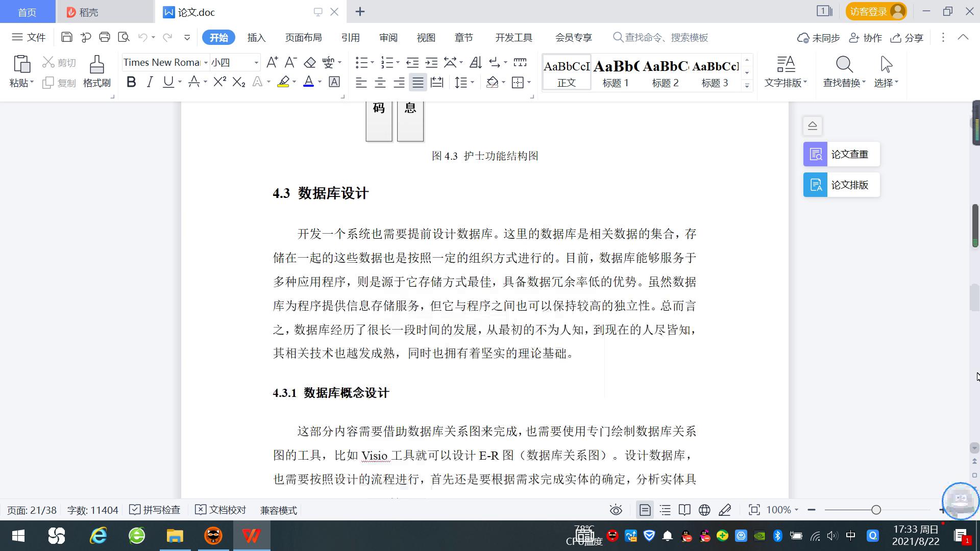This screenshot has width=980, height=551.
Task: Click the 论文查重 paper check sidebar icon
Action: [840, 154]
